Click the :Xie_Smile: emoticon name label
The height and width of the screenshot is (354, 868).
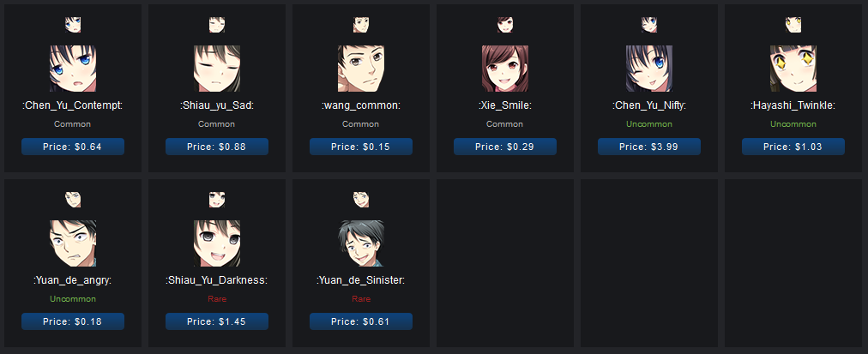coord(505,105)
